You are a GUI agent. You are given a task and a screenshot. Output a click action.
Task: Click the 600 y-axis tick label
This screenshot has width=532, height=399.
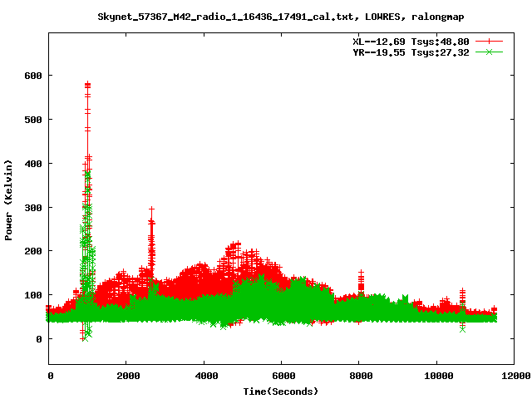pos(33,76)
